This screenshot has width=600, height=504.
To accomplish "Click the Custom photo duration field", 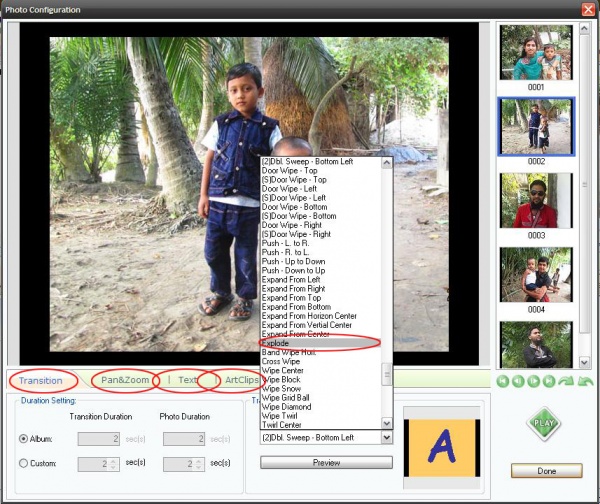I will [x=184, y=464].
